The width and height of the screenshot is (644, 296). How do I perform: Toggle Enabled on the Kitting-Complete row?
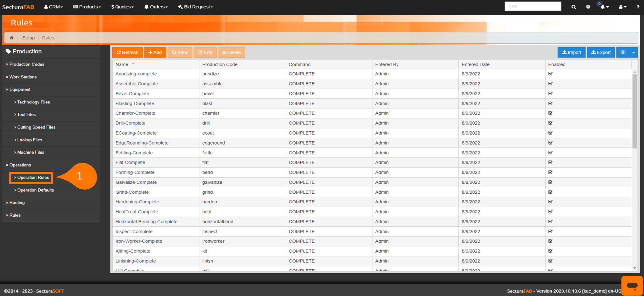pyautogui.click(x=550, y=251)
